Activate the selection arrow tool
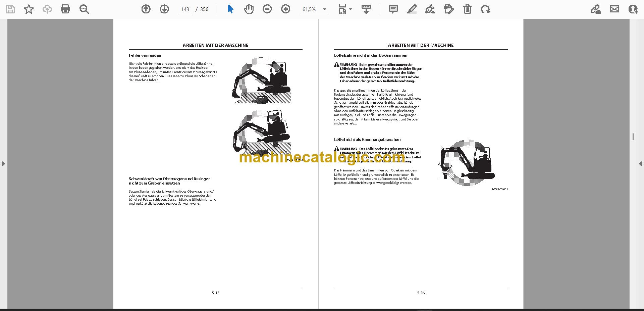The image size is (644, 311). [230, 9]
